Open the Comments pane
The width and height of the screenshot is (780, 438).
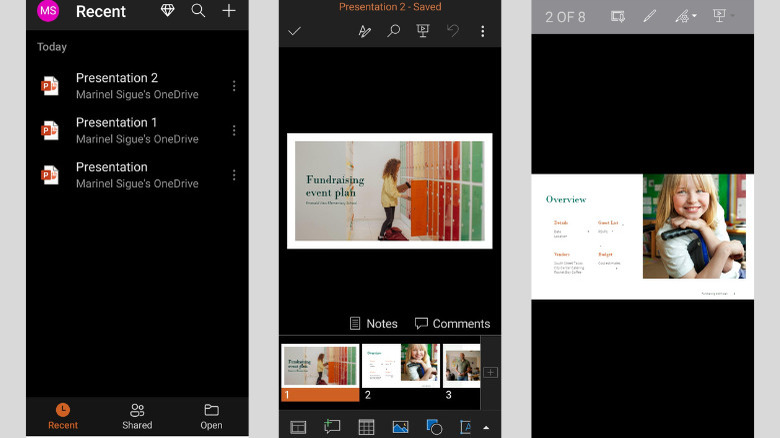pos(452,323)
